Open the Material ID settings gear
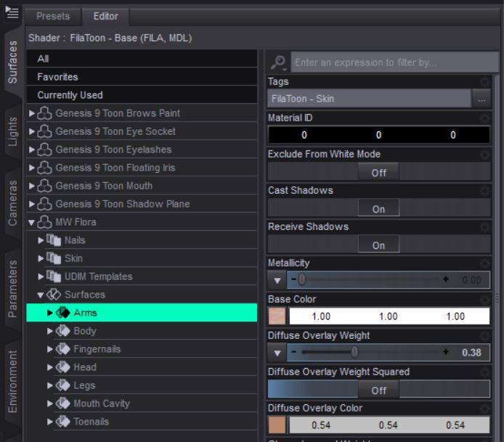 pyautogui.click(x=484, y=118)
